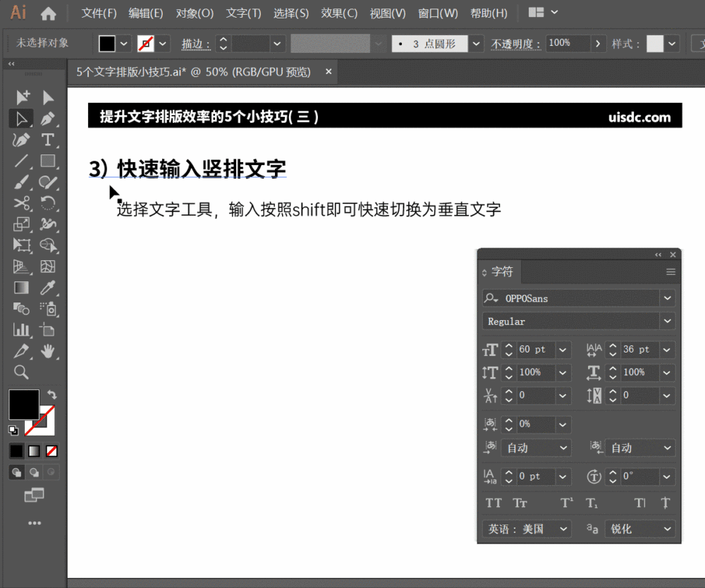Select the Rectangle shape tool
Viewport: 705px width, 588px height.
pos(48,161)
